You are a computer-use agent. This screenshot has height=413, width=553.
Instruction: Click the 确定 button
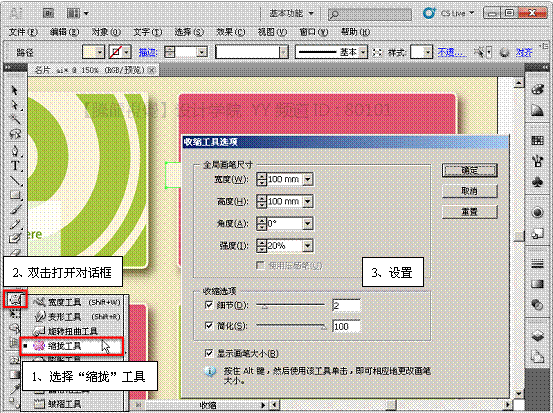point(469,170)
